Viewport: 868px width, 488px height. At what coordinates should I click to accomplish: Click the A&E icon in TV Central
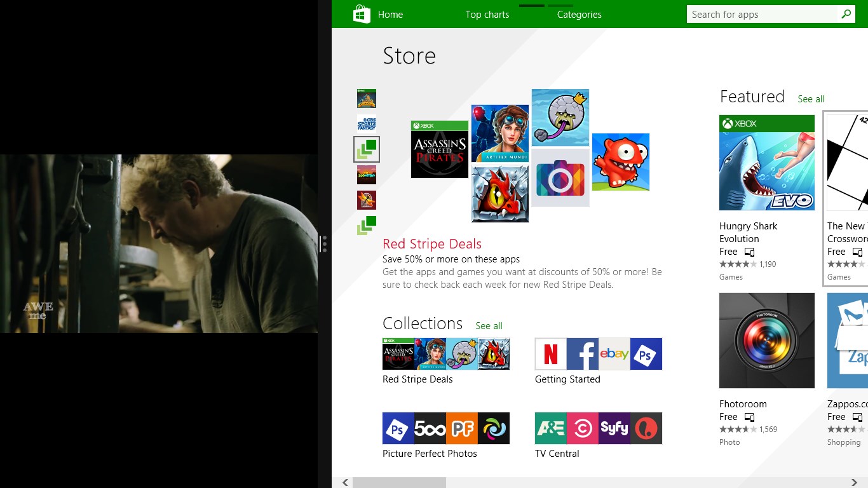(x=551, y=428)
